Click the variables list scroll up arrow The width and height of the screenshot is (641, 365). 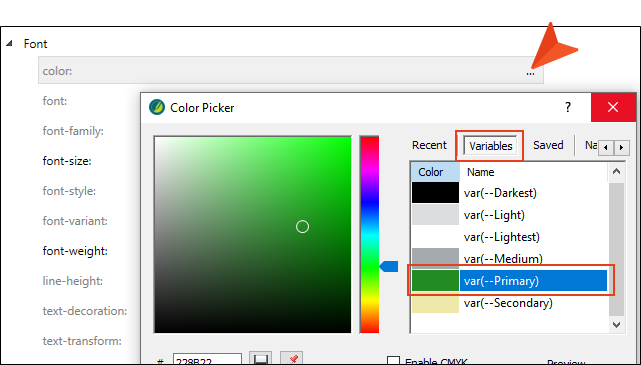pyautogui.click(x=616, y=172)
